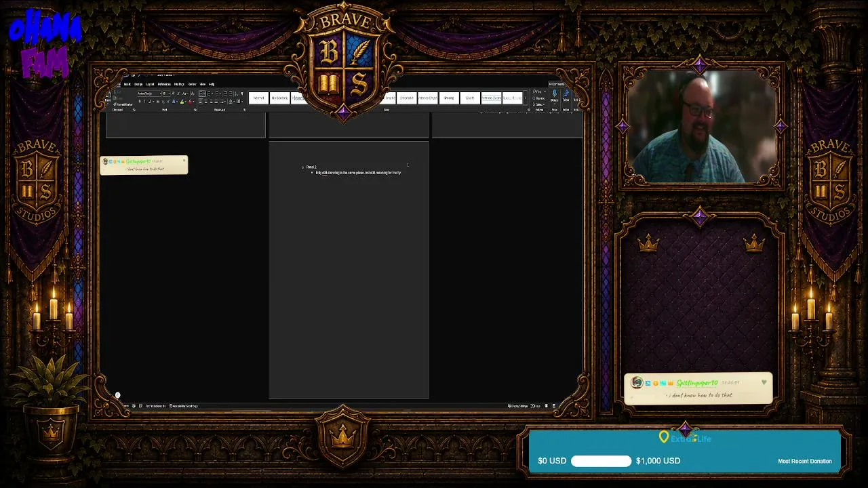Open the Borders dropdown
Image resolution: width=868 pixels, height=488 pixels.
point(239,102)
